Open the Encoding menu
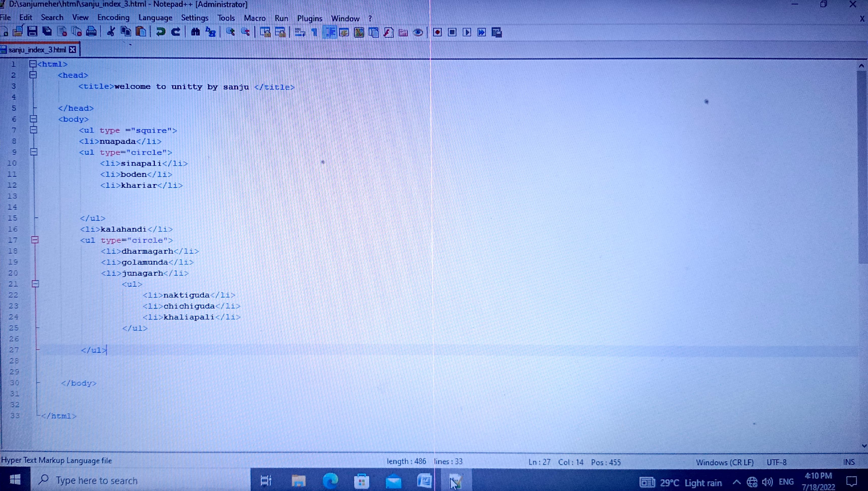This screenshot has width=868, height=491. tap(113, 18)
